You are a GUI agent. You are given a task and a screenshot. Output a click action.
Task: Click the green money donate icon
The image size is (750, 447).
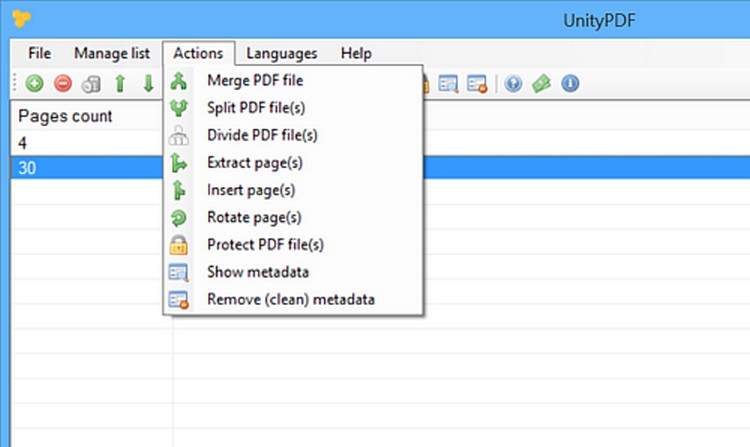click(x=542, y=84)
